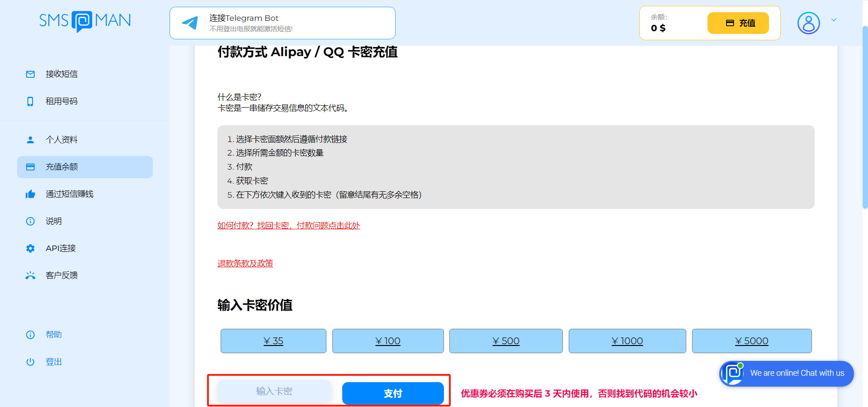Select the 客户反馈 feedback icon
This screenshot has height=407, width=868.
click(30, 275)
